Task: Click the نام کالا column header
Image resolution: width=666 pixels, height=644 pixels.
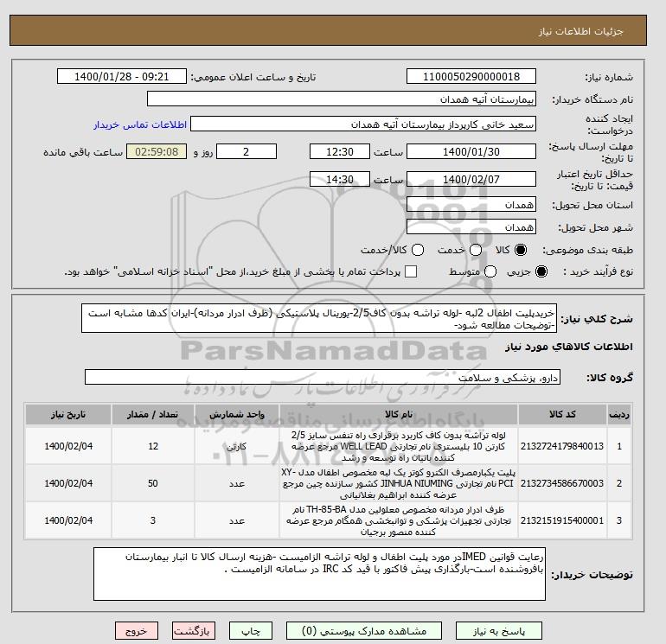Action: pos(399,414)
